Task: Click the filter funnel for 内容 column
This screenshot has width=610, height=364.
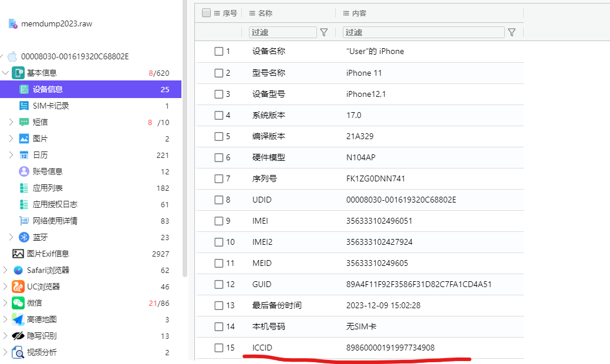Action: click(x=512, y=32)
